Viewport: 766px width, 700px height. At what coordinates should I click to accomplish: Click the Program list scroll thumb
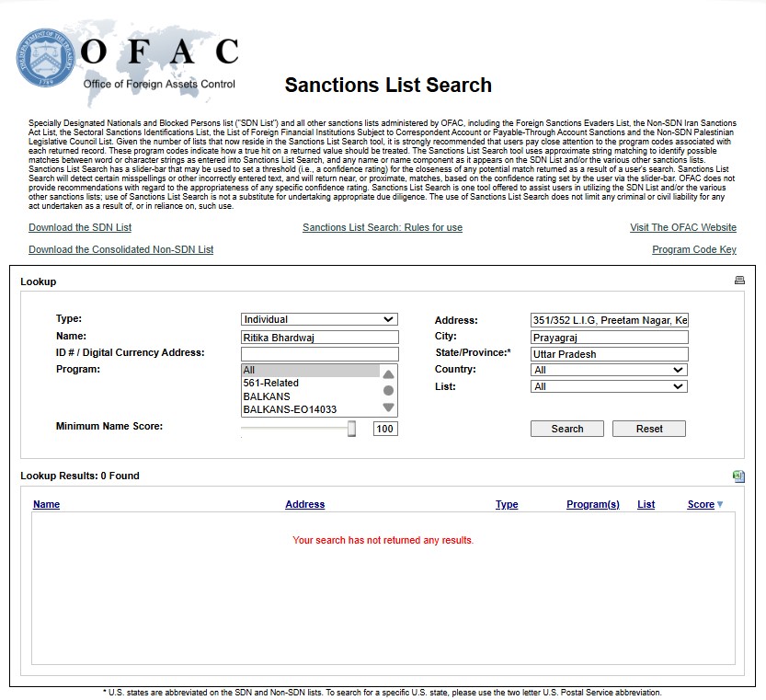coord(388,391)
